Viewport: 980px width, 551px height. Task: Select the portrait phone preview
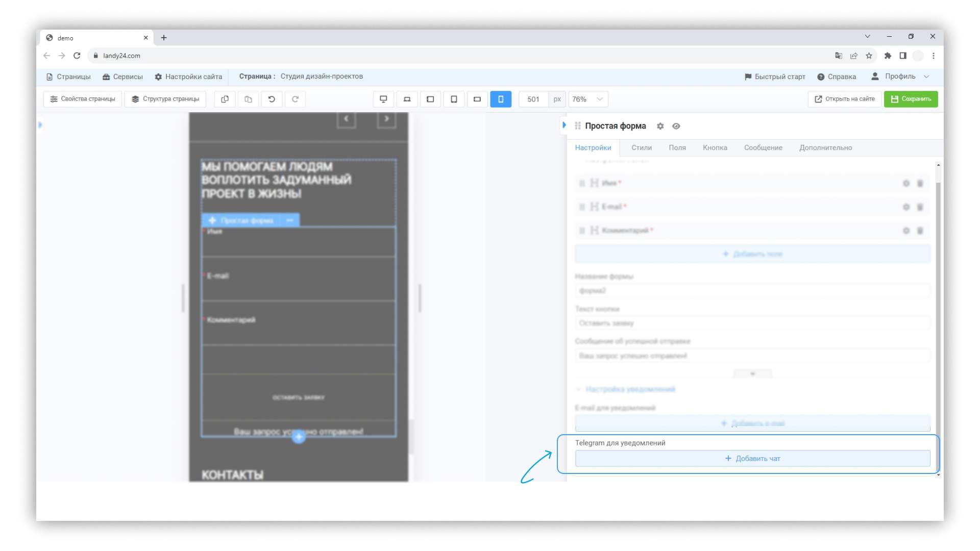tap(501, 99)
